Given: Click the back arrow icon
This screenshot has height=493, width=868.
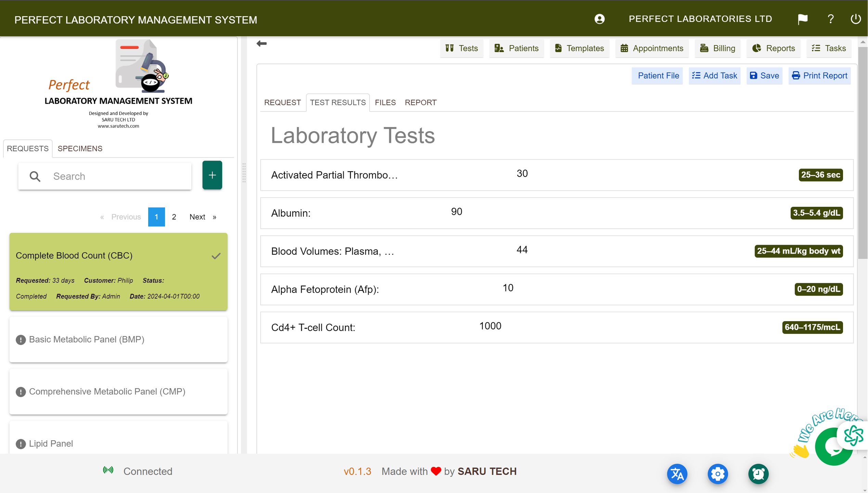Looking at the screenshot, I should click(261, 43).
